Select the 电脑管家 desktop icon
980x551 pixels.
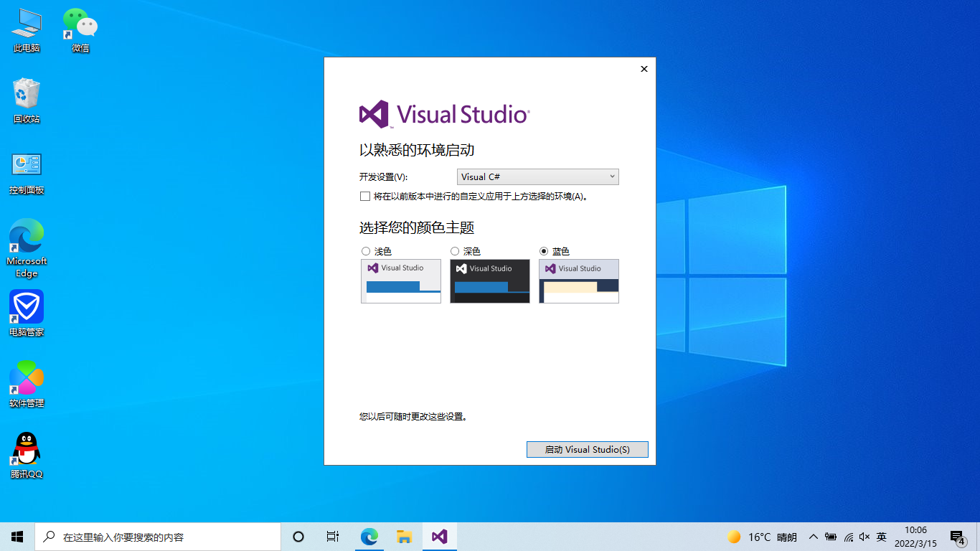click(x=27, y=314)
